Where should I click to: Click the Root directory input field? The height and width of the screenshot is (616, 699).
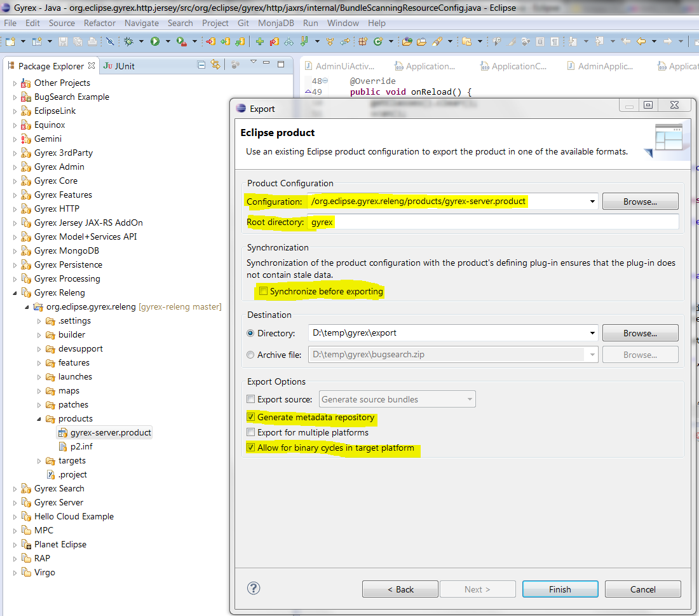coord(493,222)
